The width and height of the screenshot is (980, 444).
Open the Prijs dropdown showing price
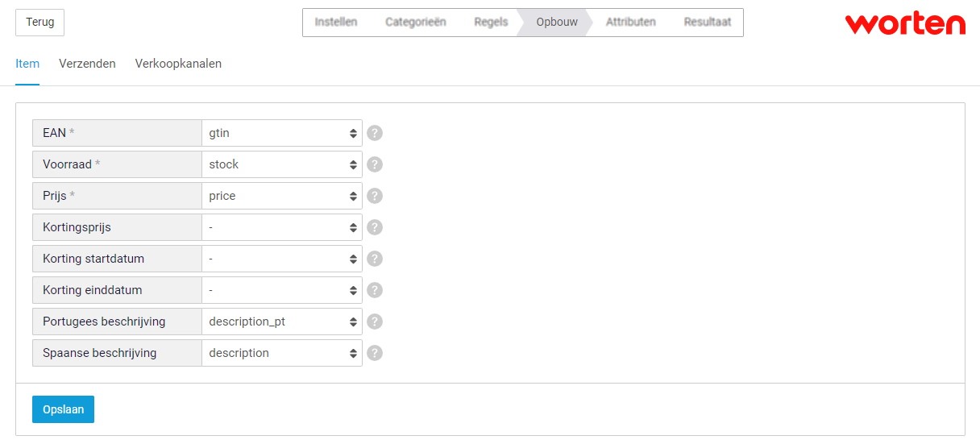[x=282, y=196]
